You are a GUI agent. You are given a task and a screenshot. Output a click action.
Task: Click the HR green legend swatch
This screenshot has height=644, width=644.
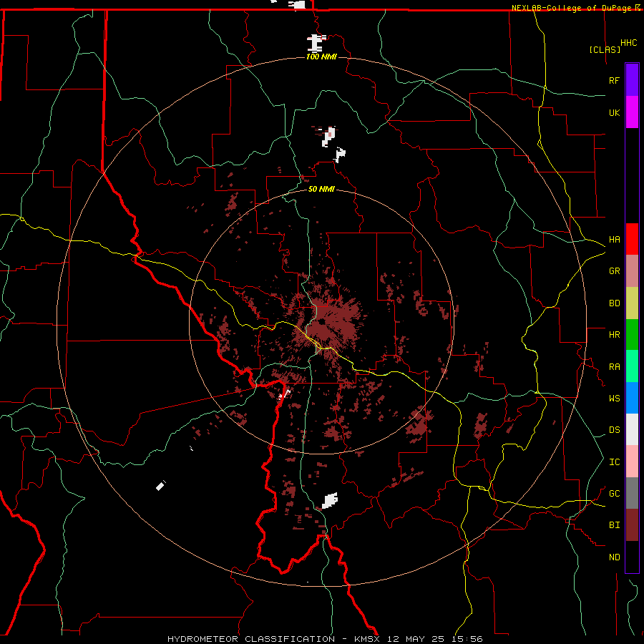click(632, 335)
